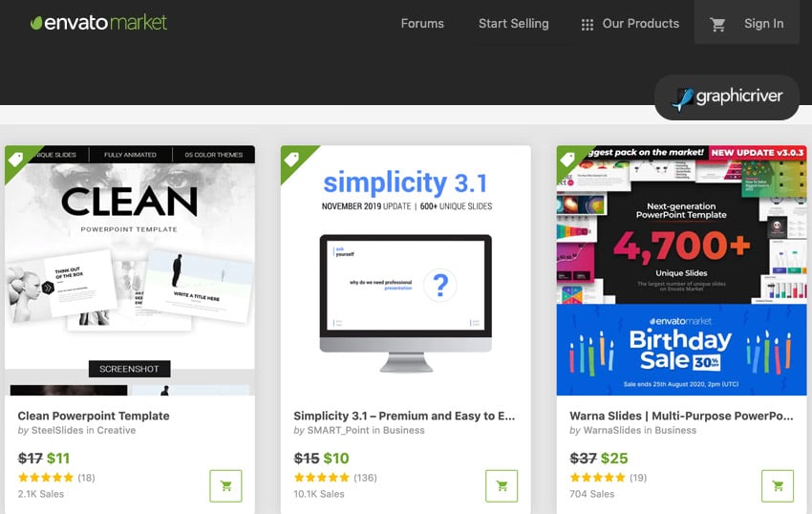812x514 pixels.
Task: Click the Sign In link
Action: (x=764, y=24)
